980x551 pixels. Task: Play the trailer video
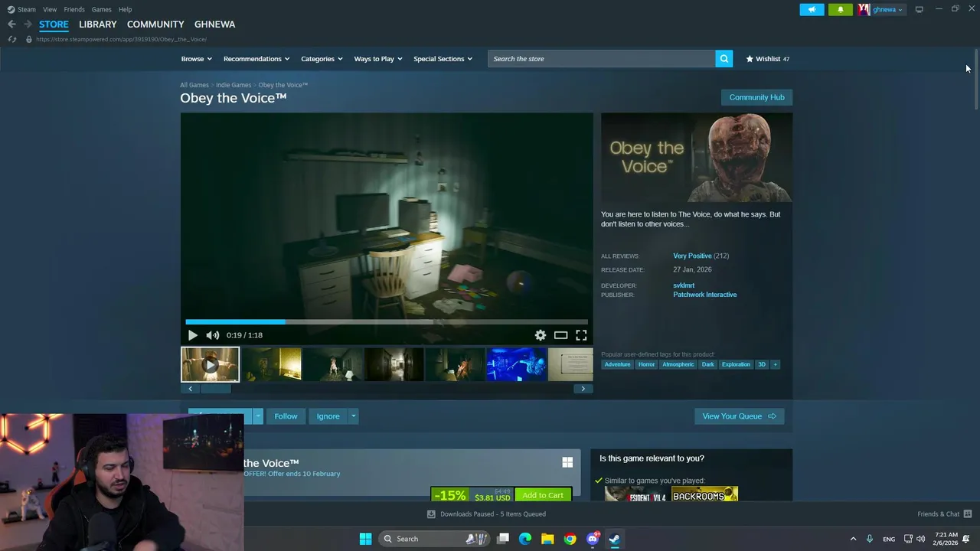click(192, 335)
